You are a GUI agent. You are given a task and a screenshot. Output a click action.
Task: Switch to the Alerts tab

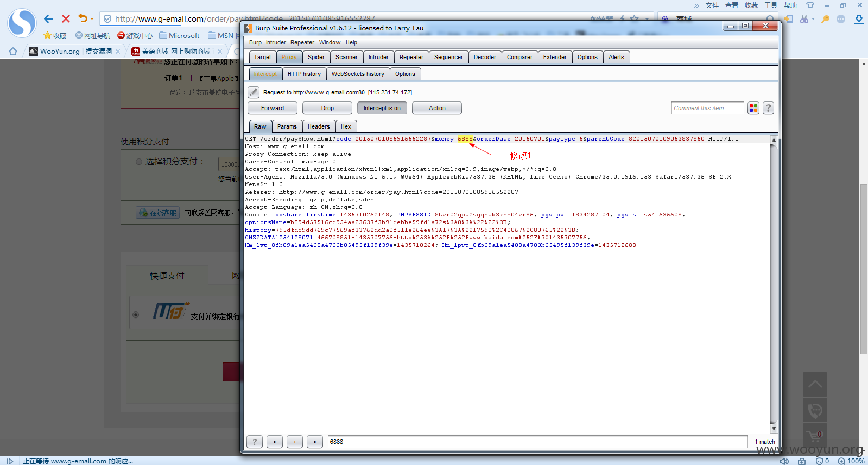[x=616, y=57]
